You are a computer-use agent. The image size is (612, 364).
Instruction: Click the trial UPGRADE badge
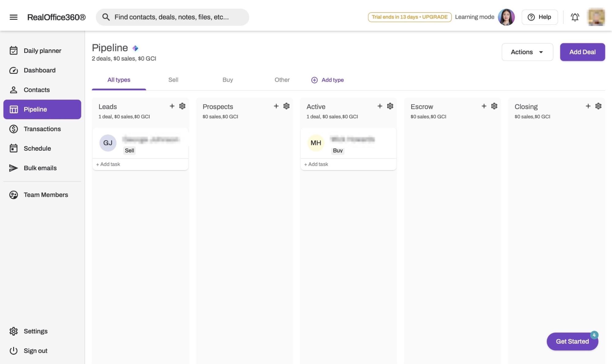pyautogui.click(x=409, y=17)
